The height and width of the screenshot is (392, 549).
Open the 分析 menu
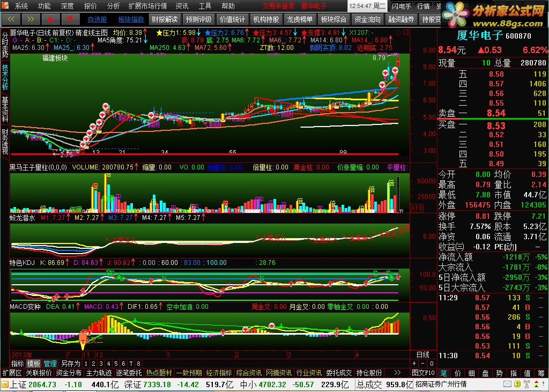(113, 6)
